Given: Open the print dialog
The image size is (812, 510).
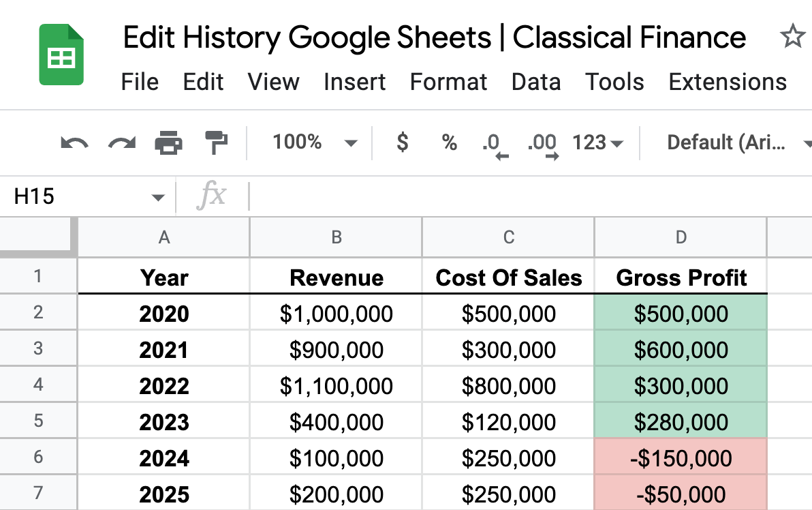Looking at the screenshot, I should [168, 142].
